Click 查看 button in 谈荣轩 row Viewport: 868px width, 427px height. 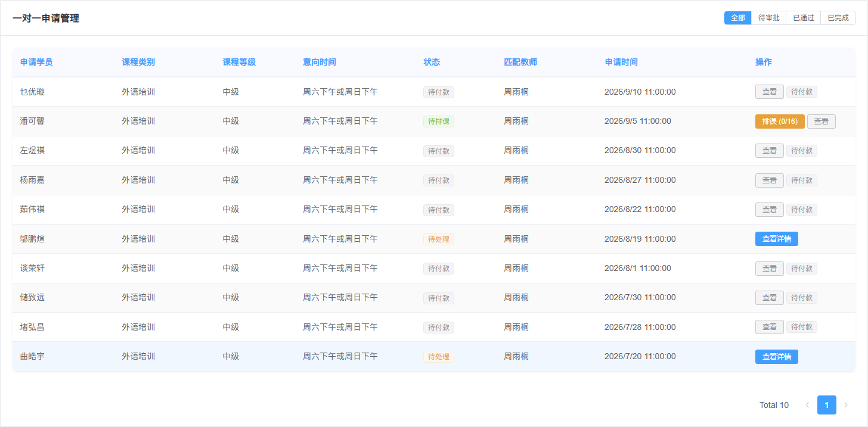point(770,269)
